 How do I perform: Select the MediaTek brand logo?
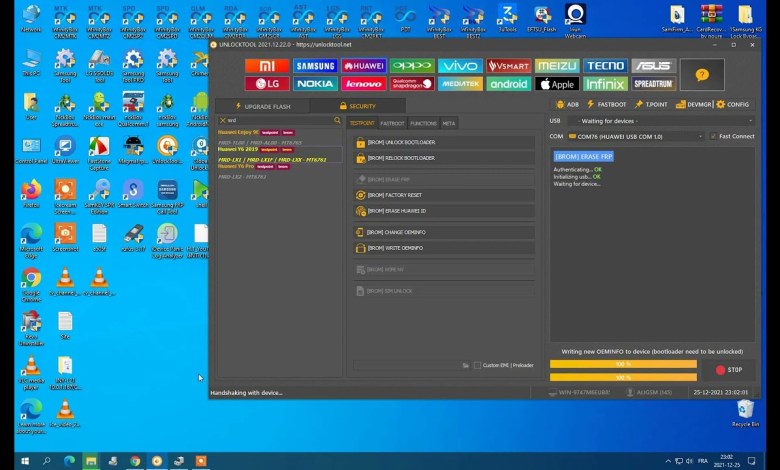(x=460, y=84)
